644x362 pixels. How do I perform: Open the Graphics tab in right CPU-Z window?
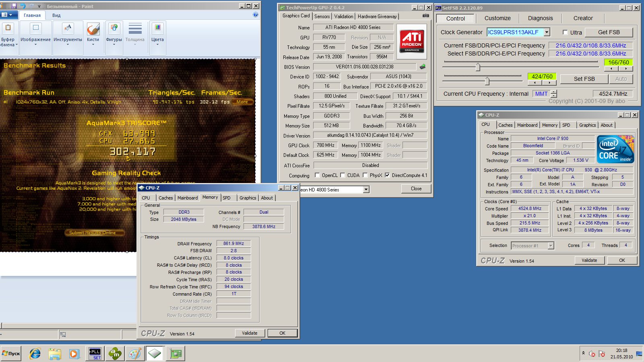coord(587,125)
